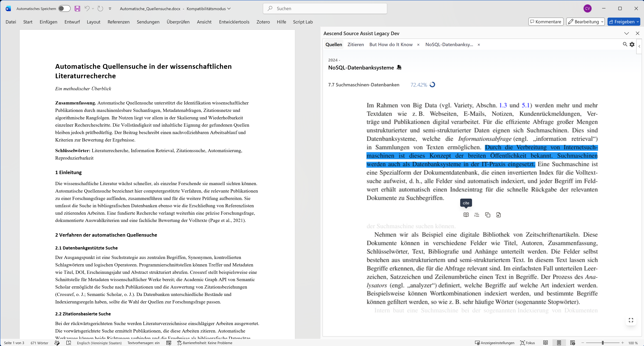This screenshot has height=346, width=644.
Task: Click the CV user account avatar
Action: coord(587,8)
